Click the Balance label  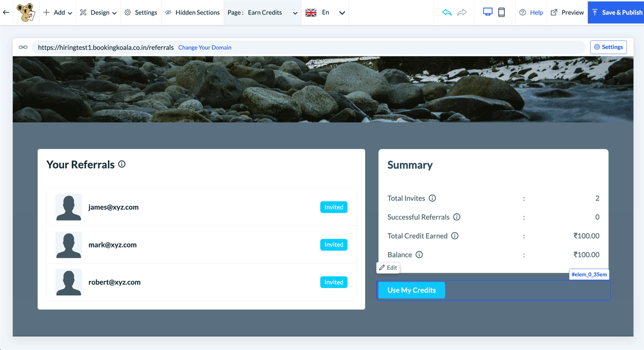(399, 255)
